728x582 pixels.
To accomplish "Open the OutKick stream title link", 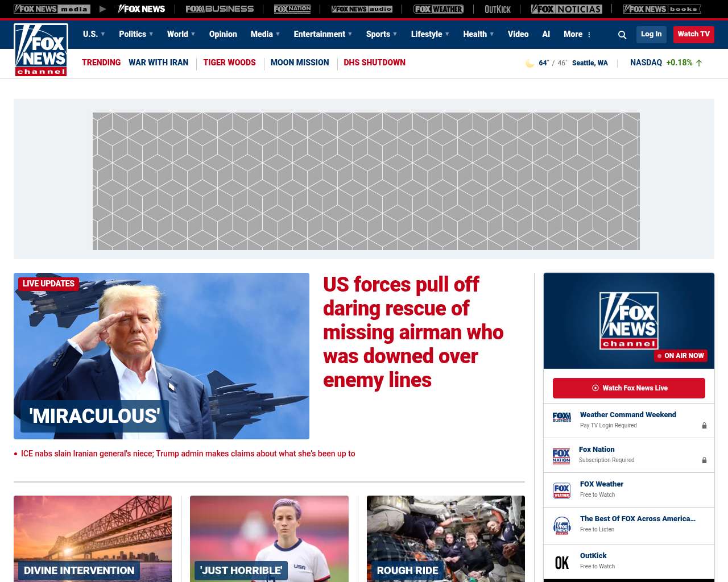I will [593, 556].
